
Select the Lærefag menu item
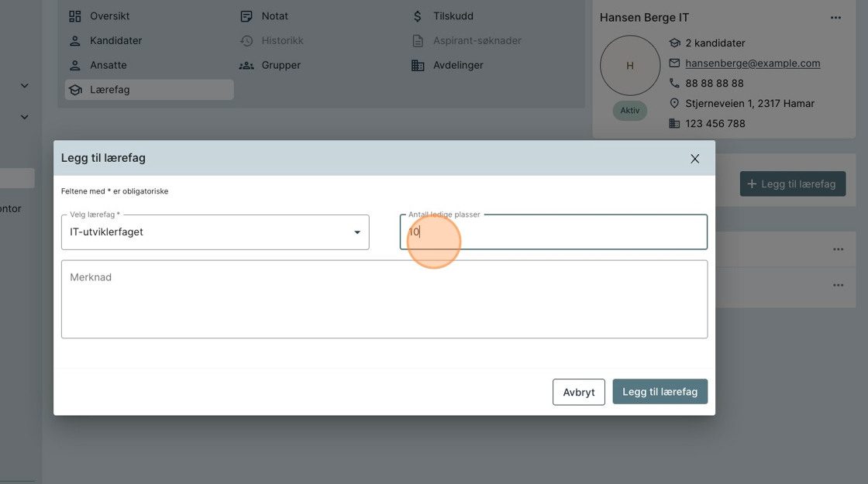(149, 90)
